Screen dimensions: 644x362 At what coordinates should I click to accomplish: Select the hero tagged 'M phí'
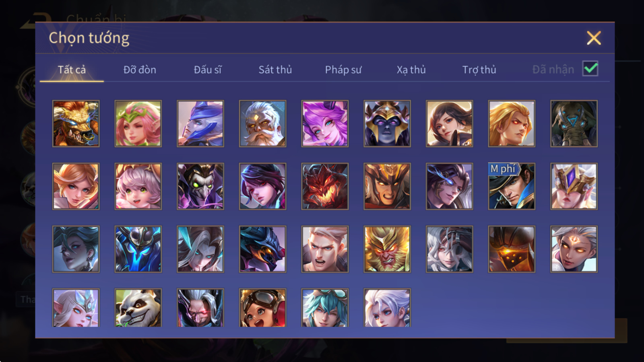(512, 186)
